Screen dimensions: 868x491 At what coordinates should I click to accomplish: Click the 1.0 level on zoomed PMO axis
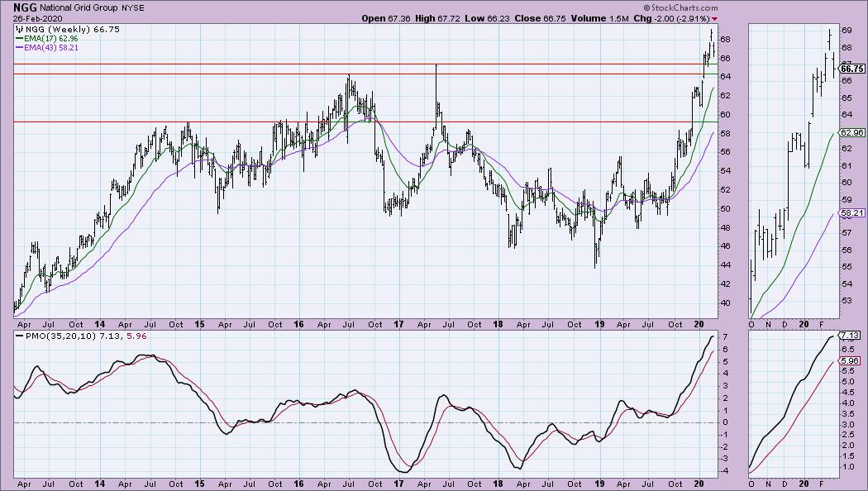(x=847, y=467)
